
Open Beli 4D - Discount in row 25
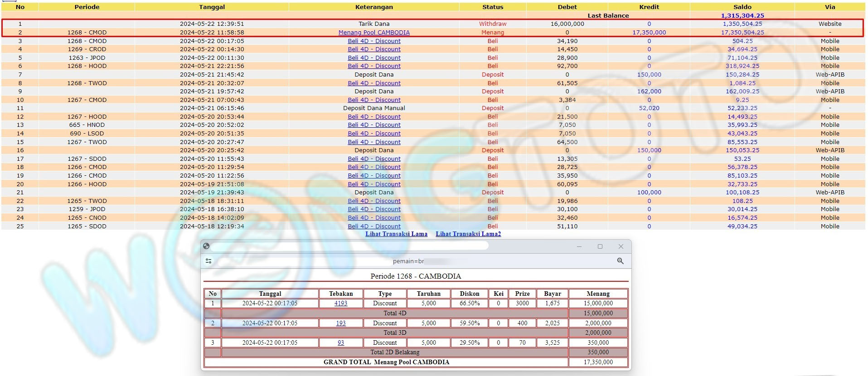point(374,227)
